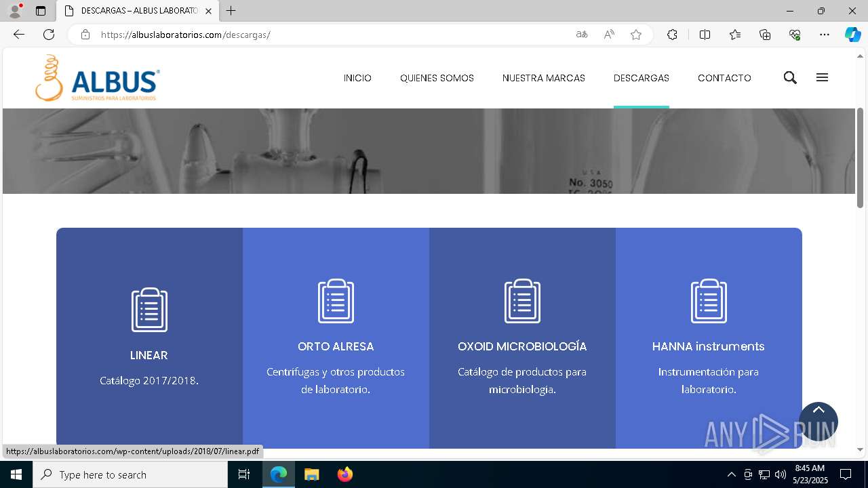Select DESCARGAS menu item
The image size is (868, 488).
click(642, 78)
